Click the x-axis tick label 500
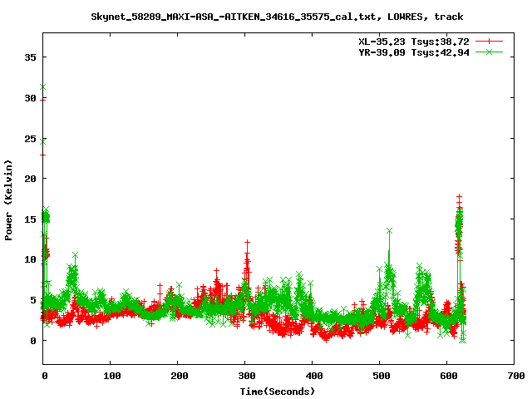Screen dimensions: 532x399 [381, 376]
